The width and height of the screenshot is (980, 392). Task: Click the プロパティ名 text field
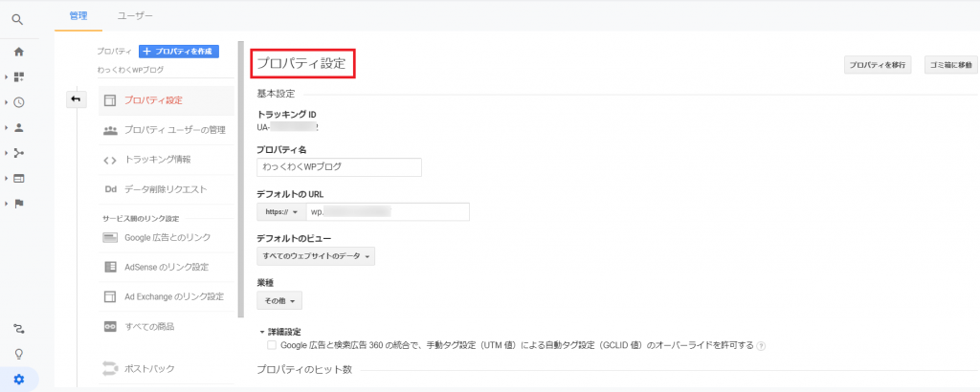339,166
